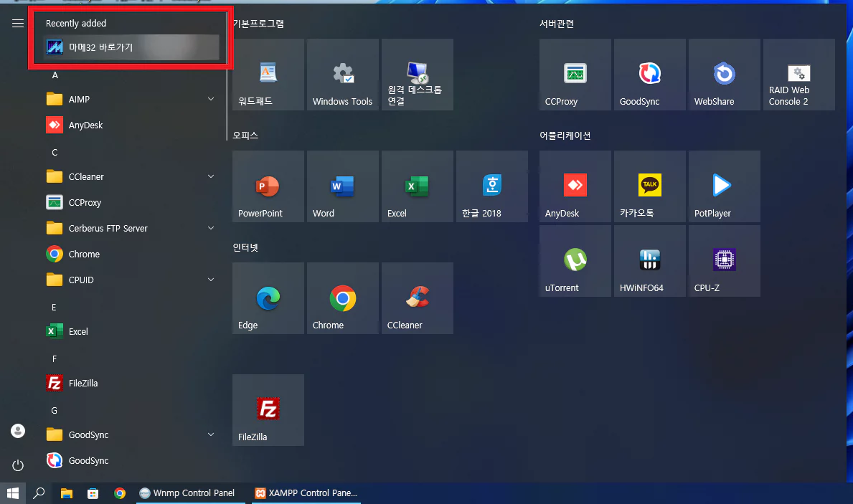853x504 pixels.
Task: Open Excel in the app list
Action: 131,332
